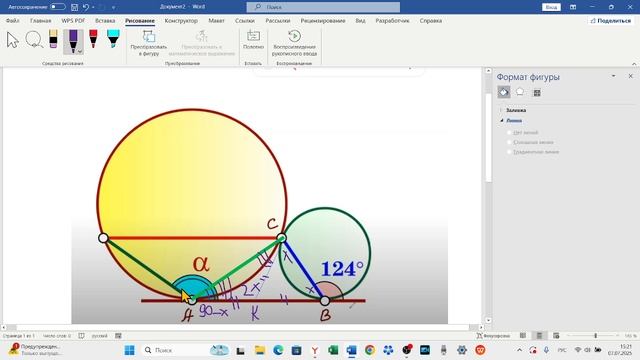Image resolution: width=640 pixels, height=360 pixels.
Task: Open Формат фигуры pane options dropdown
Action: tap(613, 76)
